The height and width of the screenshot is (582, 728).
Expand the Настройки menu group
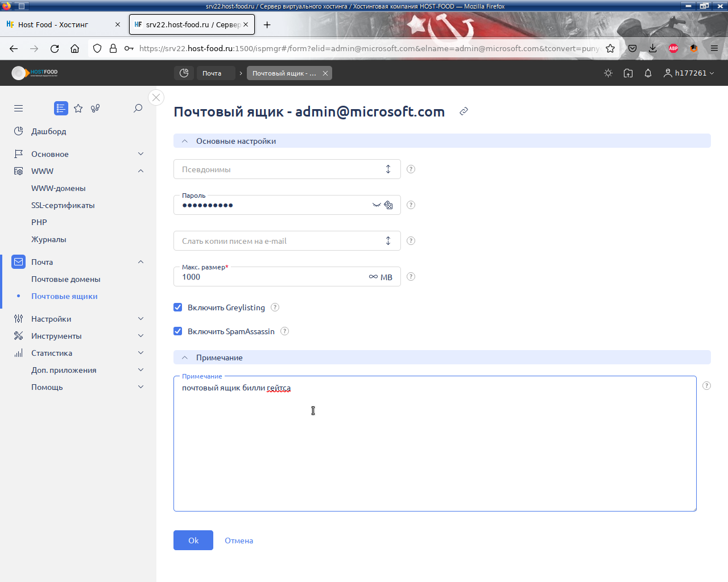140,319
